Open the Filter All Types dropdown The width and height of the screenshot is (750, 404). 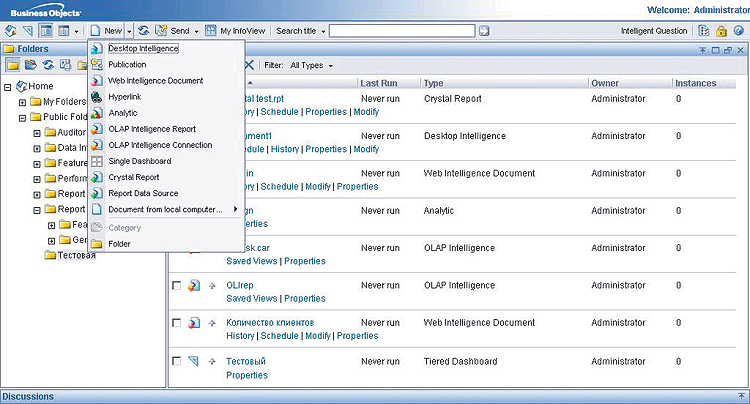click(x=311, y=66)
